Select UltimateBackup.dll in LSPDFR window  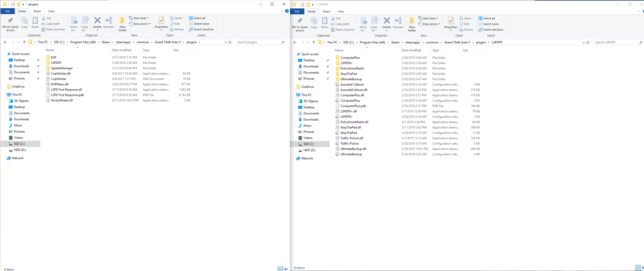point(353,149)
